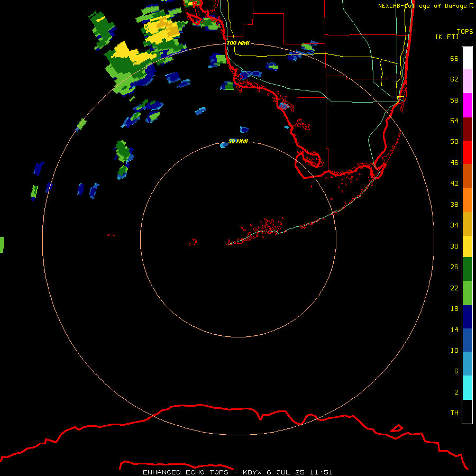The width and height of the screenshot is (476, 476).
Task: Click the legend value "22"
Action: [454, 288]
